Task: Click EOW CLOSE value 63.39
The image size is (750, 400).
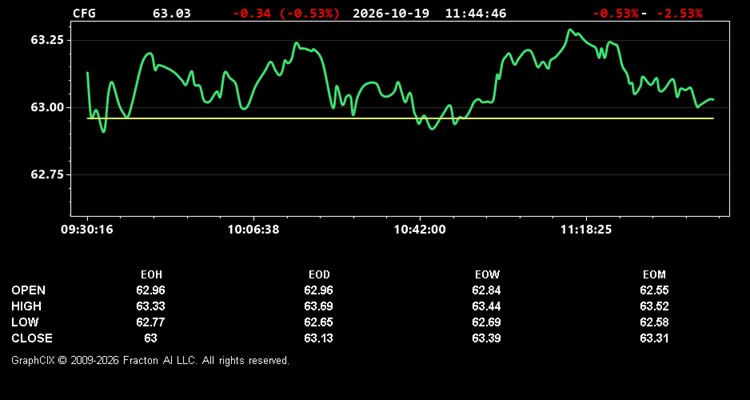Action: tap(486, 338)
